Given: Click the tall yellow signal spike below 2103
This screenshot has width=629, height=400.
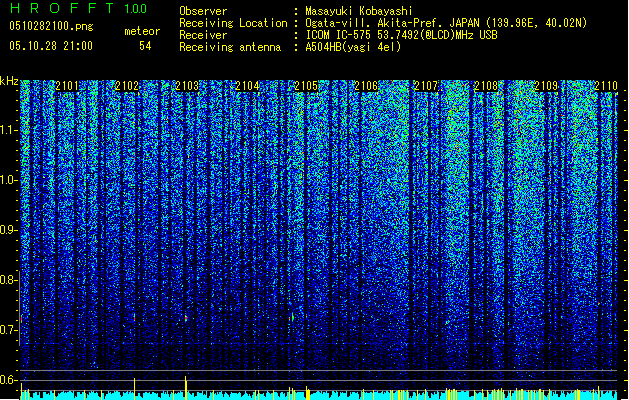Looking at the screenshot, I should 185,386.
